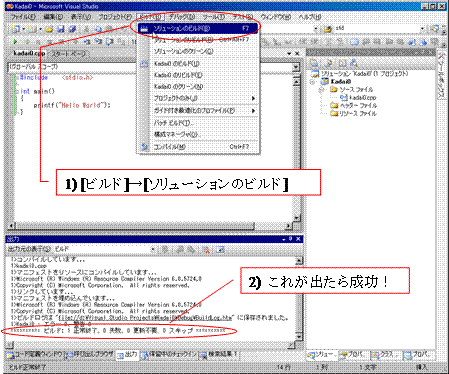
Task: Click the Save (floppy disk) toolbar icon
Action: click(60, 29)
